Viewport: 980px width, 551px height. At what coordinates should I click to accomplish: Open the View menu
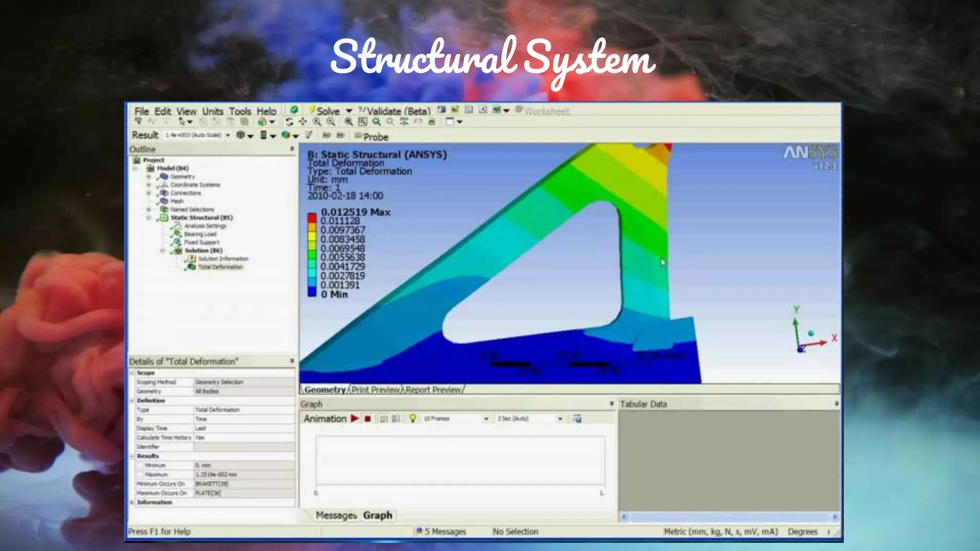pos(187,111)
